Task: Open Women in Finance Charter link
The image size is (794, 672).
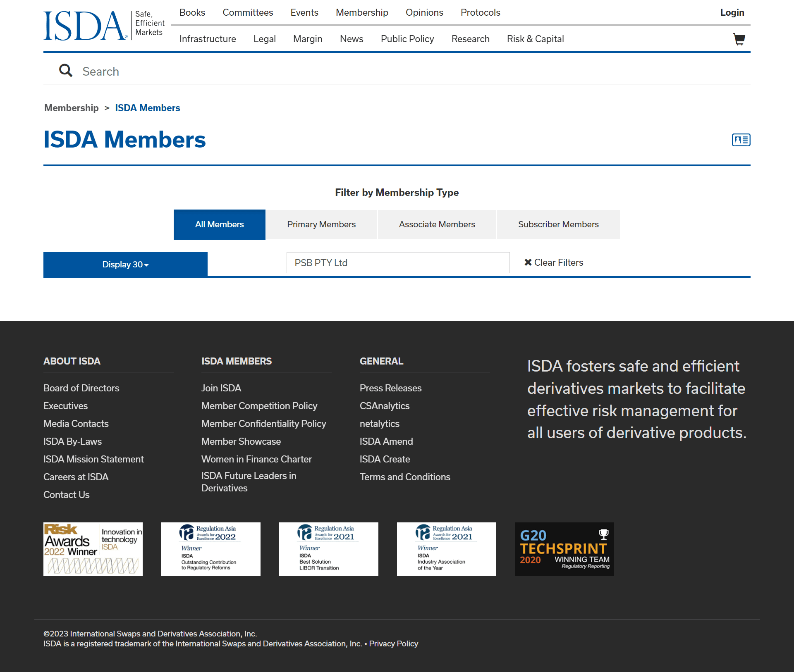Action: click(x=256, y=459)
